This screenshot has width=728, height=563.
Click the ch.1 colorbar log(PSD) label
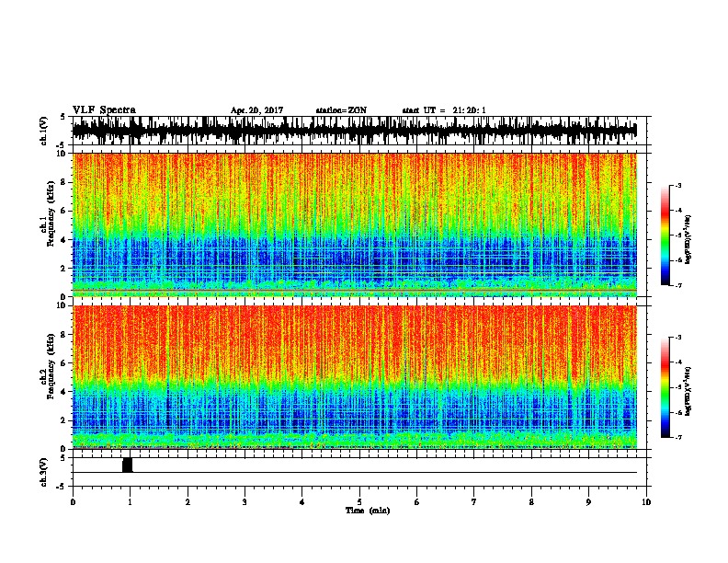(x=688, y=240)
